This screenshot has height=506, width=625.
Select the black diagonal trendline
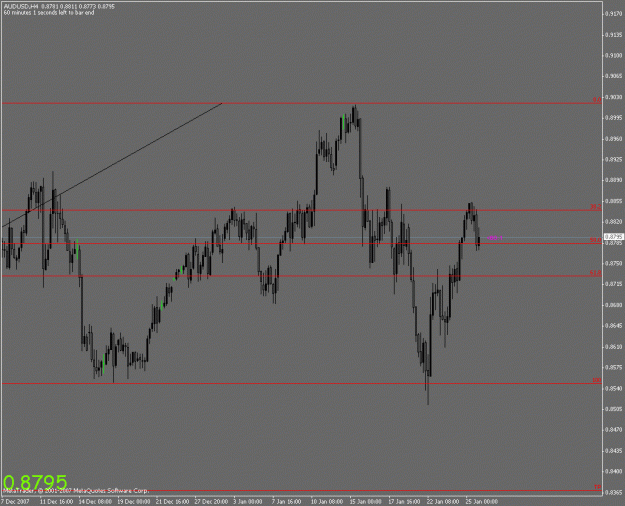click(112, 165)
